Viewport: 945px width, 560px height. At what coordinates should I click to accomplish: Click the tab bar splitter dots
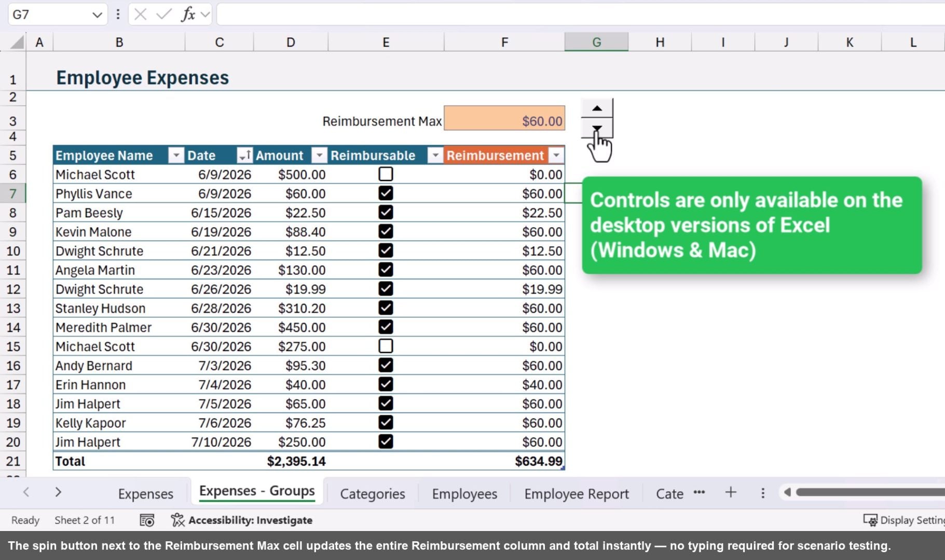763,493
